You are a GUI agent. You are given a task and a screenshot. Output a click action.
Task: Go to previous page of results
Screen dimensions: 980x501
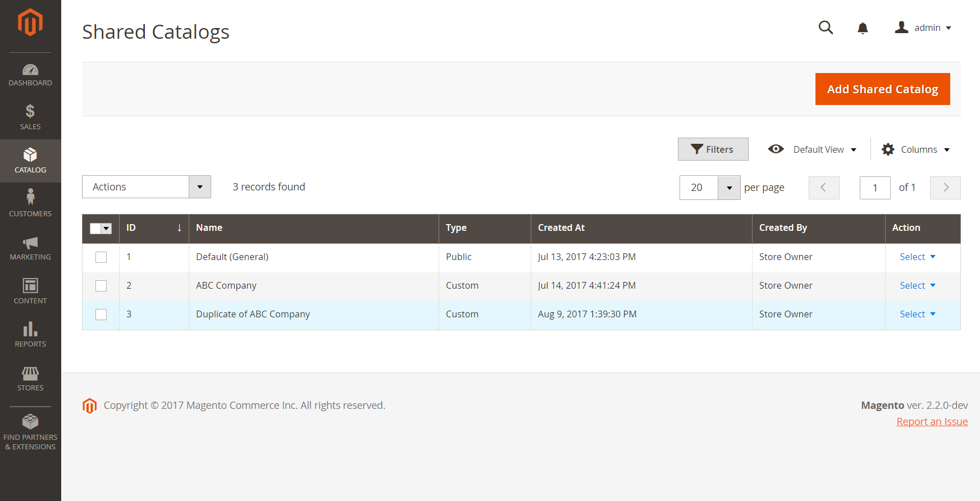(824, 188)
